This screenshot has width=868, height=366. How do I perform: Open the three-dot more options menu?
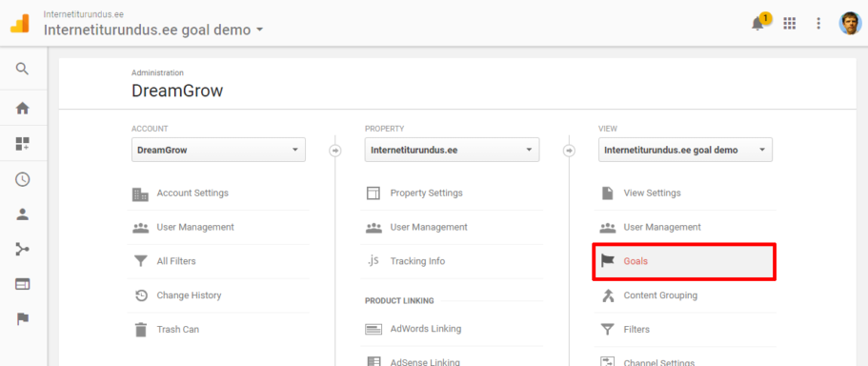pyautogui.click(x=818, y=23)
